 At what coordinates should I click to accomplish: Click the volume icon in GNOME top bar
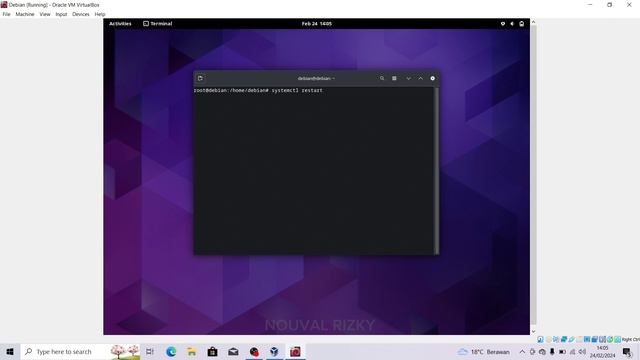click(x=512, y=24)
